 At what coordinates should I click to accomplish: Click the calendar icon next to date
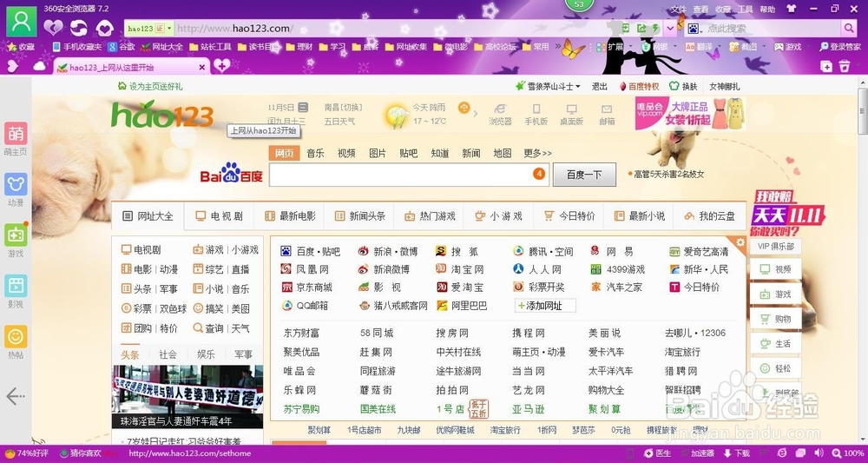[303, 108]
